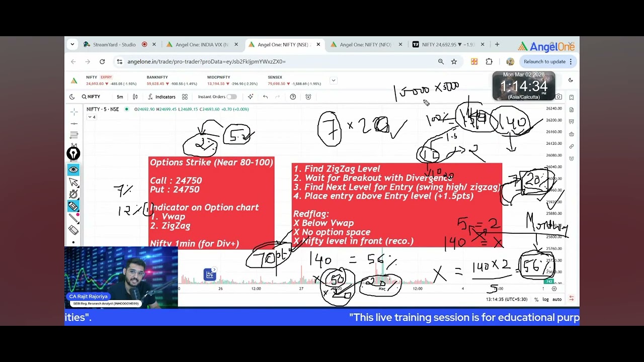Viewport: 644px width, 362px height.
Task: Click the AI sparkle icon
Action: [251, 97]
